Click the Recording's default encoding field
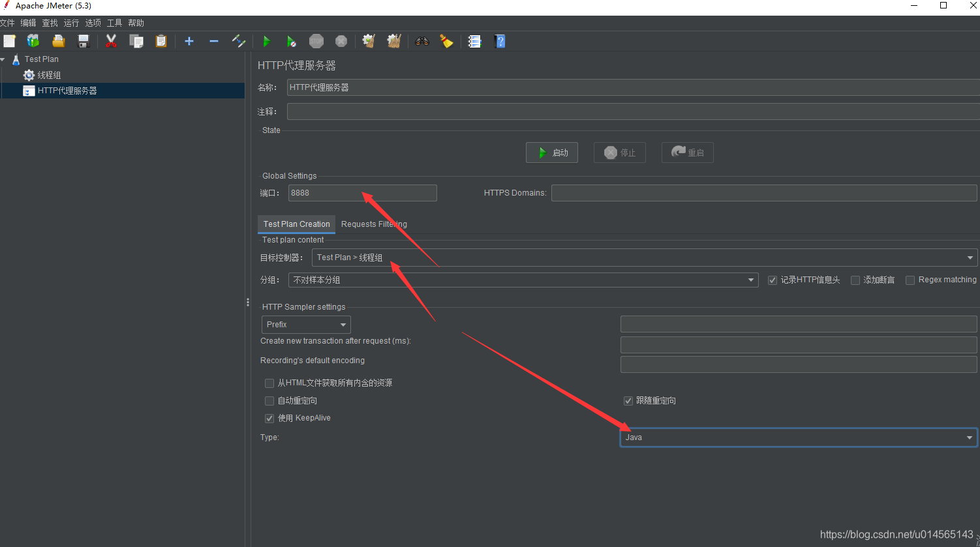This screenshot has height=547, width=980. 799,364
